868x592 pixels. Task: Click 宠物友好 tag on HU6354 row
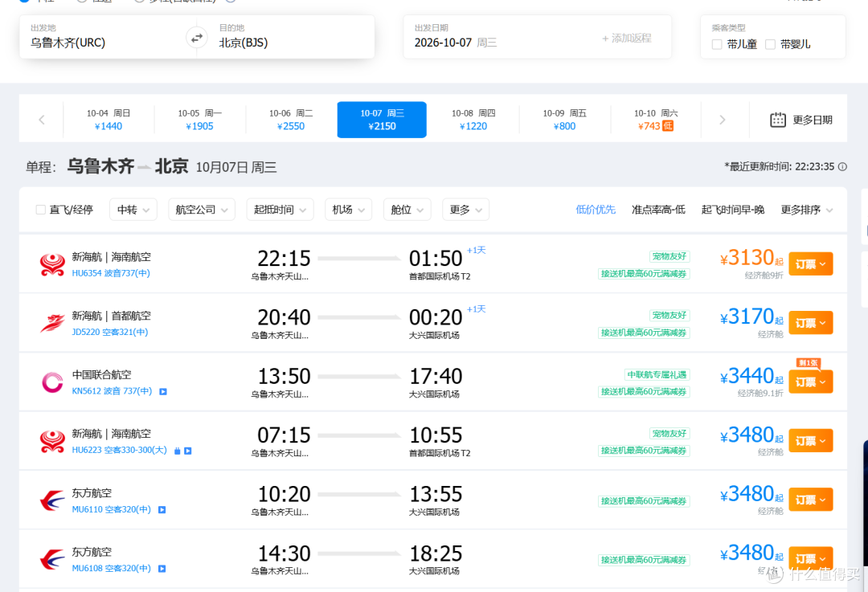[669, 256]
